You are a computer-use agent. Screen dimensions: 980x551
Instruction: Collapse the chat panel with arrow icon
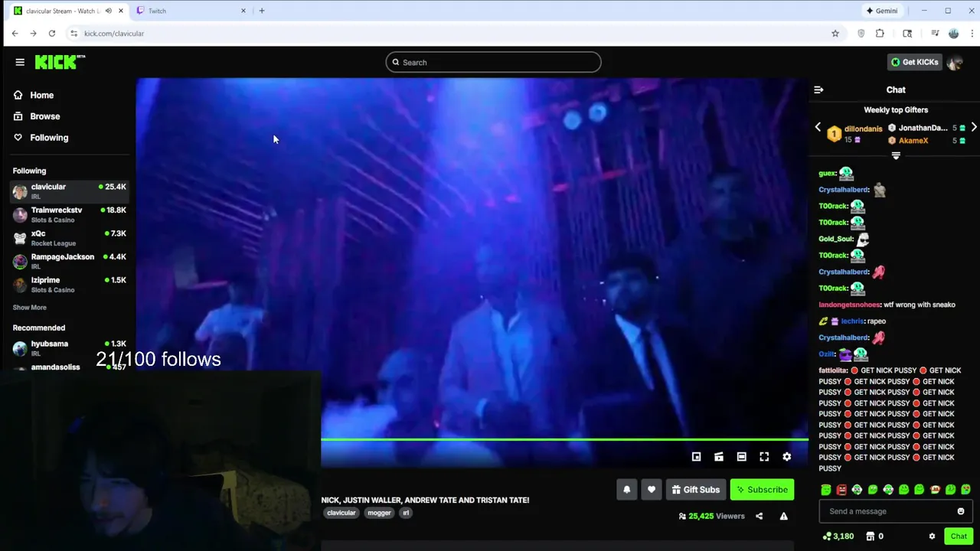[x=818, y=90]
